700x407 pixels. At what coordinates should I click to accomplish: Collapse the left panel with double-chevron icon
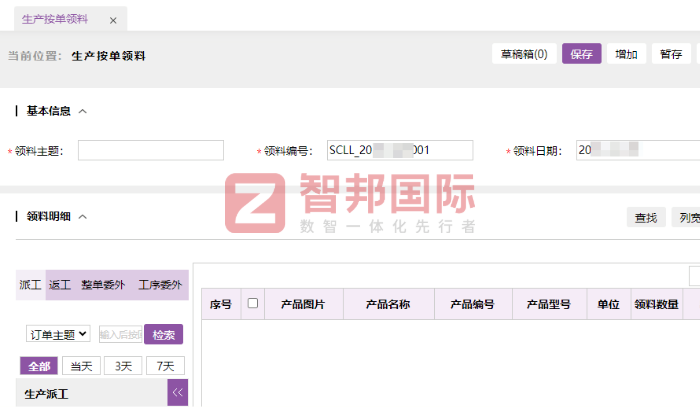coord(178,393)
